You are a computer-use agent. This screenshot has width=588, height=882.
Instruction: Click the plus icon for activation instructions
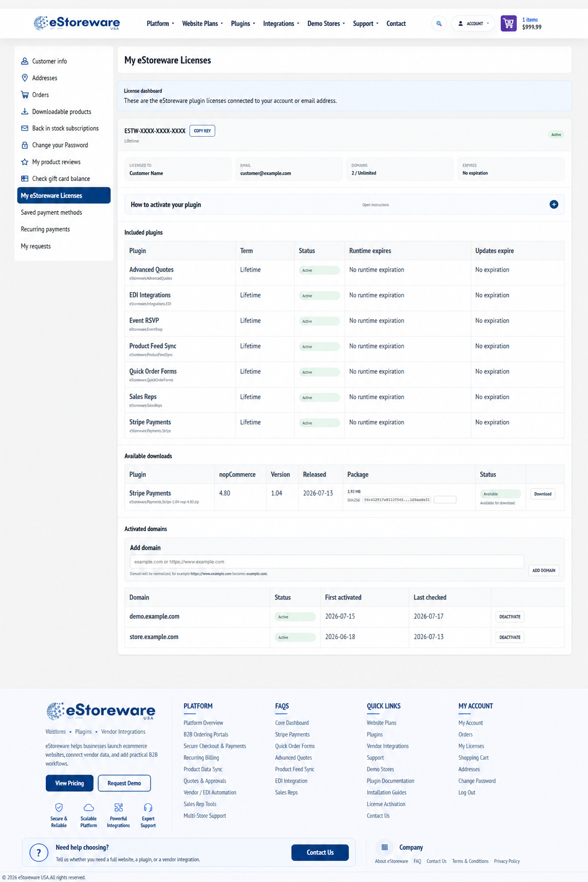tap(554, 204)
